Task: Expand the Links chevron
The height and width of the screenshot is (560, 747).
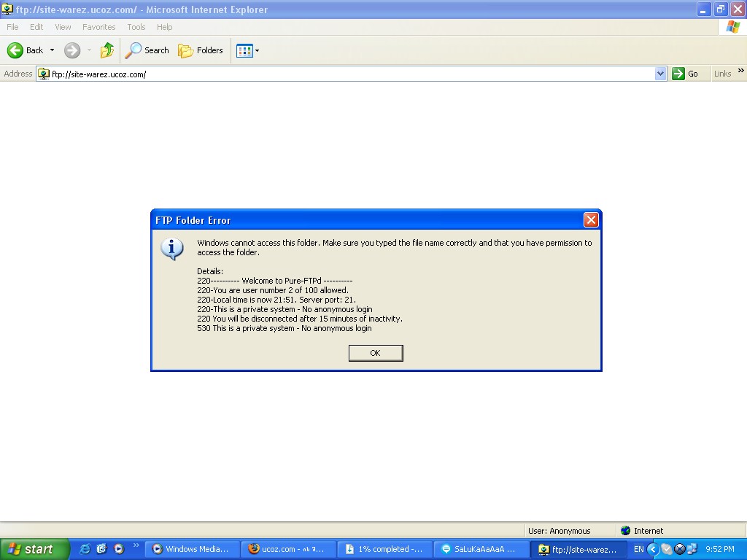Action: (x=741, y=71)
